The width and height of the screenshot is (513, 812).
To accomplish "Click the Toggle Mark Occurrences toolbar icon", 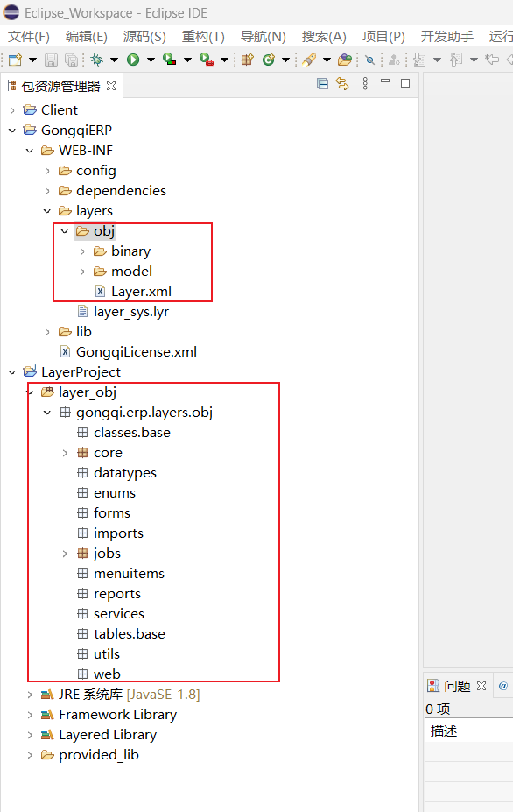I will (x=369, y=60).
